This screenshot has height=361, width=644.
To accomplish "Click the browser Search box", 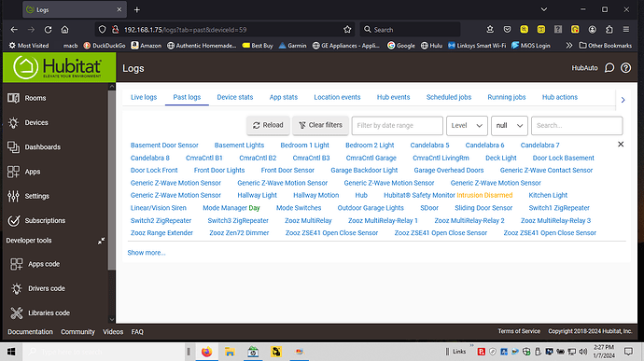I will [x=411, y=30].
